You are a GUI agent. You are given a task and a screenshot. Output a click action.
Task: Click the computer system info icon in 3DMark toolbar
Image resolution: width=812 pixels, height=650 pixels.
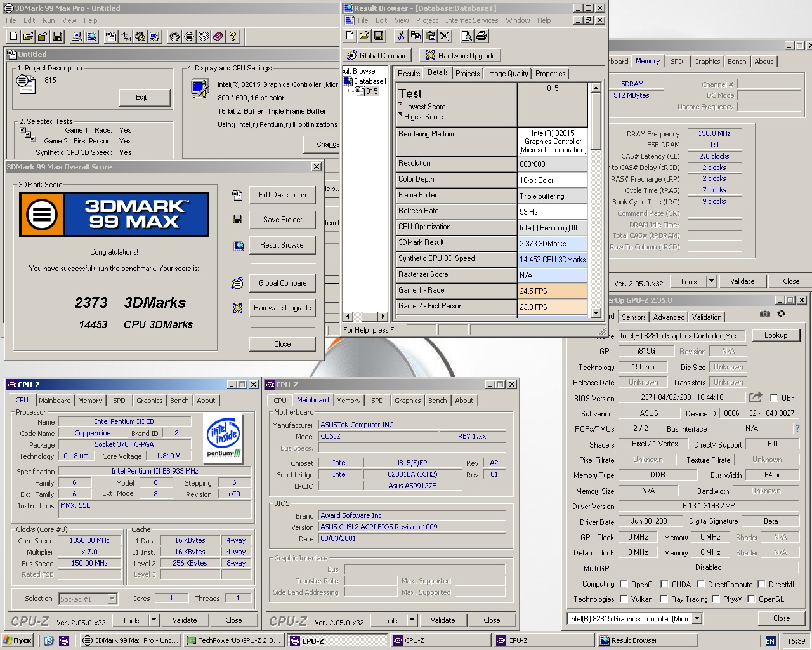click(x=77, y=36)
